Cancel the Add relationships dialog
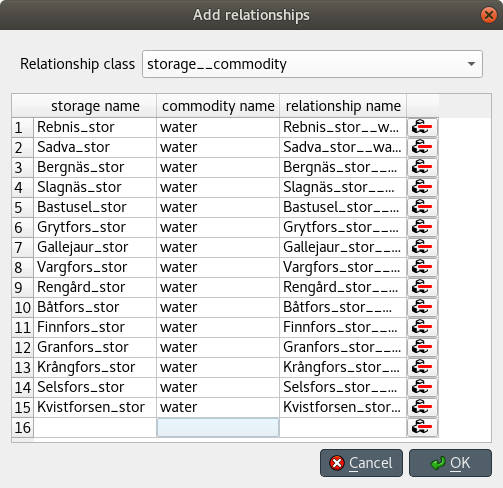503x488 pixels. (x=361, y=463)
